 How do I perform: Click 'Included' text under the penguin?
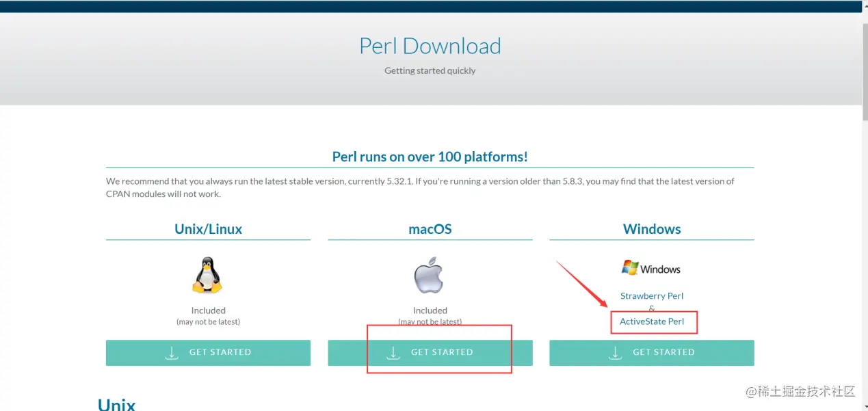point(208,310)
